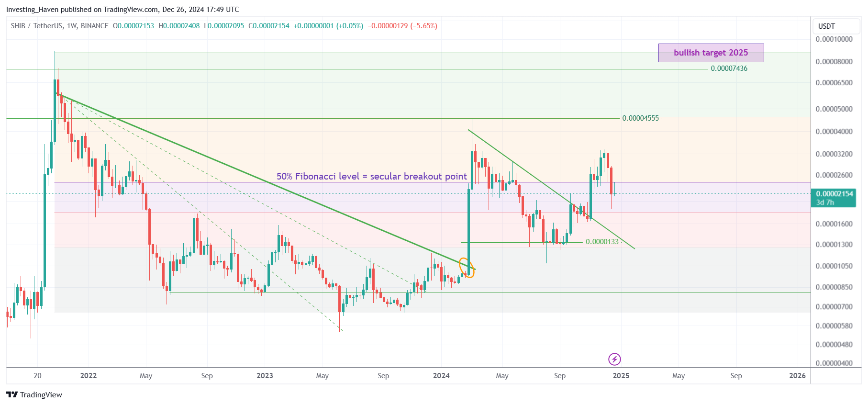Click the 0.00003200 price axis label
Screen dimensions: 868x405
(x=834, y=154)
